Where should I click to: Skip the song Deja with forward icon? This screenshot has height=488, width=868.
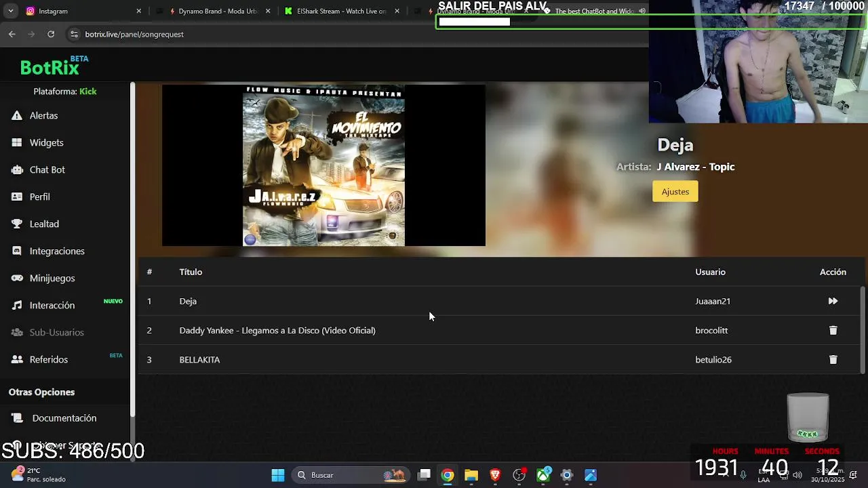click(833, 301)
